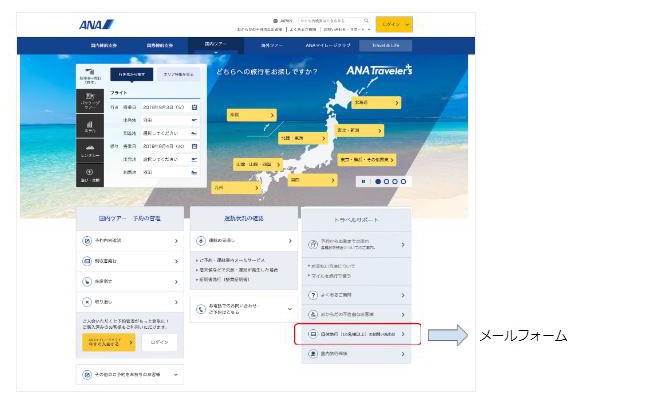Click the return departure date field
Screen dimensions: 647x400
170,146
